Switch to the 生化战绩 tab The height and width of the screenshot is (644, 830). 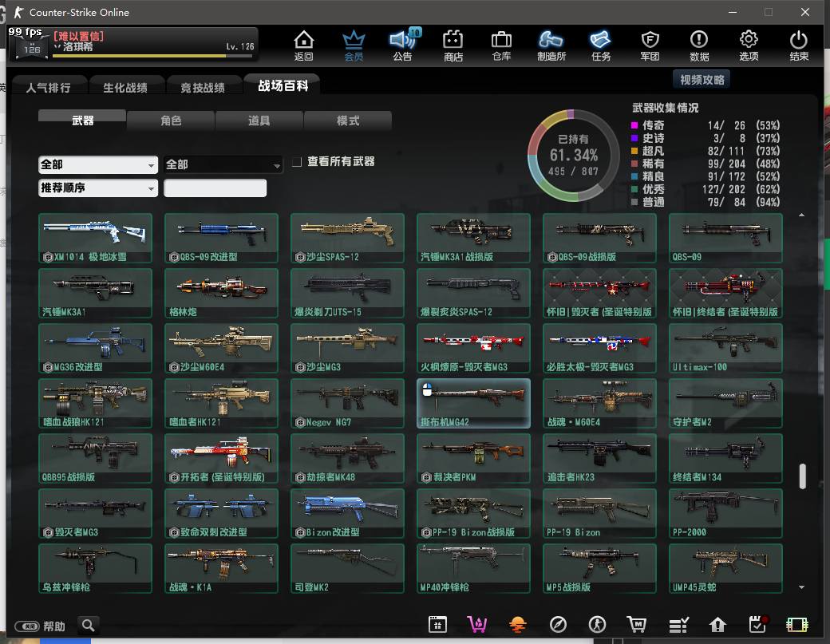125,87
